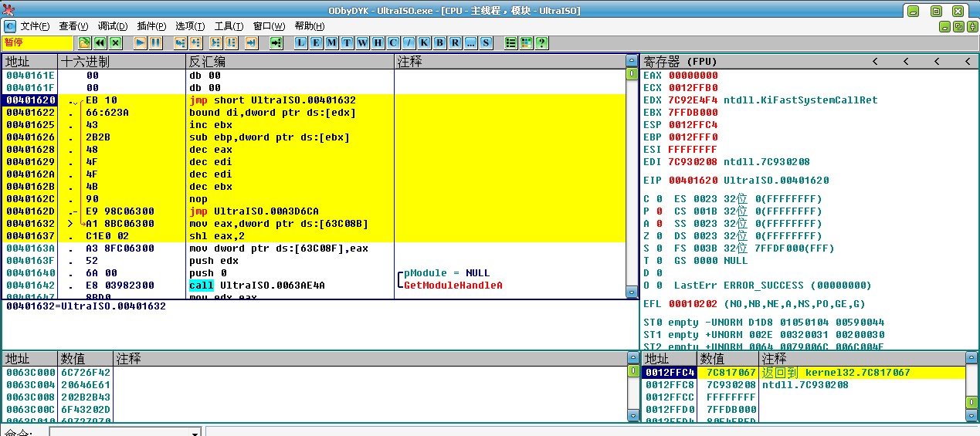Click the disassembly pane scrollbar up arrow
Viewport: 980px width, 436px height.
[x=633, y=62]
